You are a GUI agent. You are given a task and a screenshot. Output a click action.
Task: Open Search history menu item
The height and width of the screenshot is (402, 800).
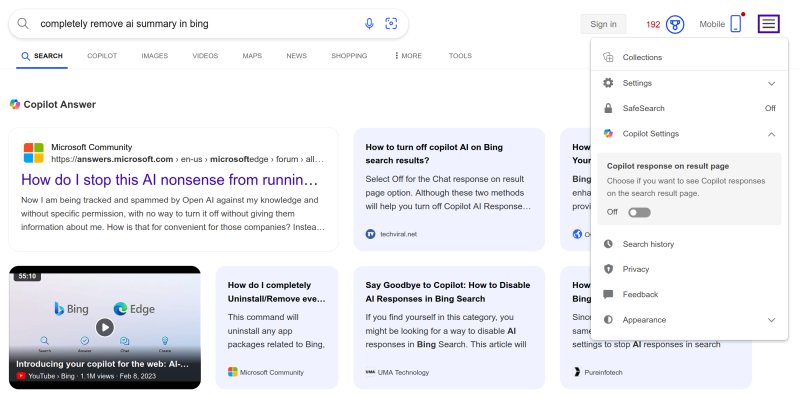tap(648, 244)
